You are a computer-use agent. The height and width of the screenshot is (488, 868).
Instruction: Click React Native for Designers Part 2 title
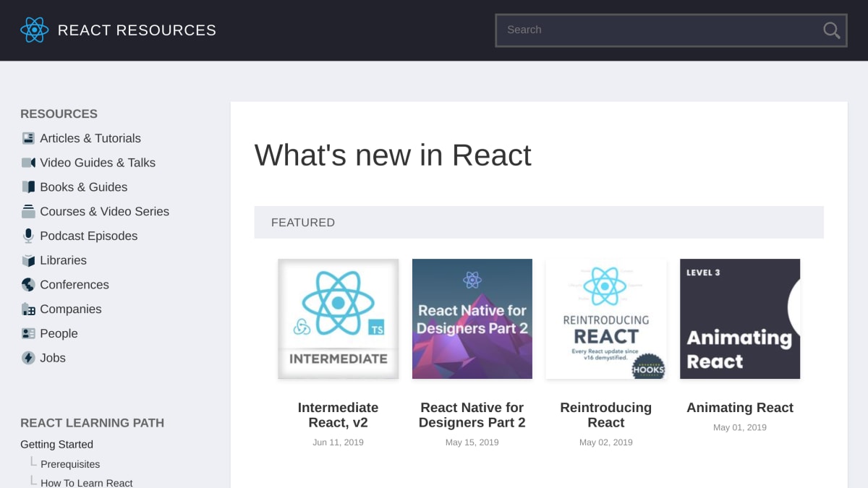point(472,415)
